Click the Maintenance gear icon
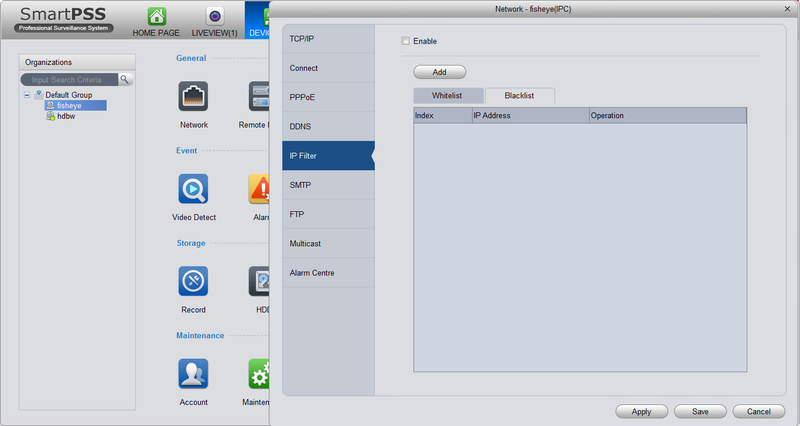The height and width of the screenshot is (426, 800). [x=259, y=373]
